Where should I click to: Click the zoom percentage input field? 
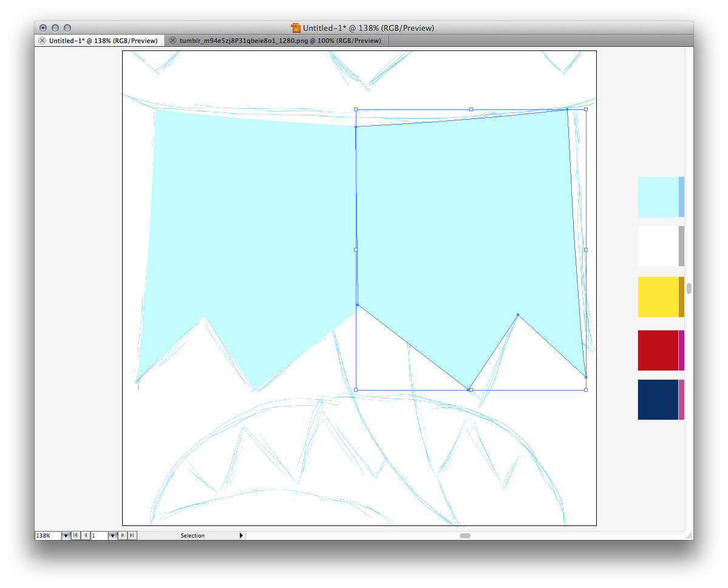[48, 535]
